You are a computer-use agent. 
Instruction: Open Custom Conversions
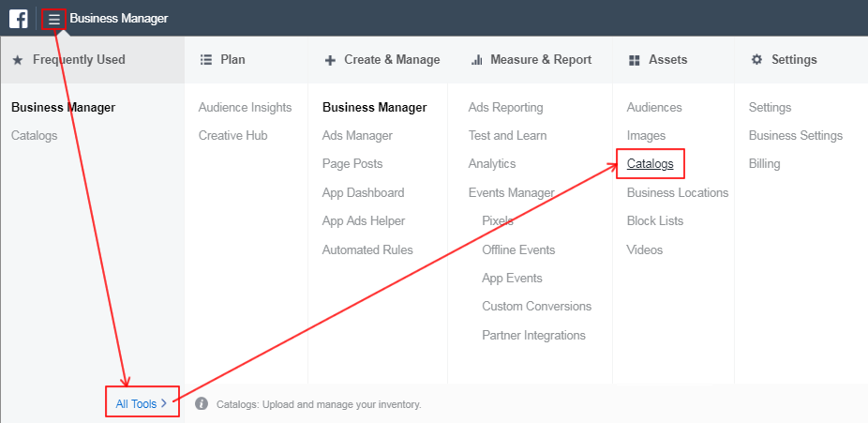536,306
